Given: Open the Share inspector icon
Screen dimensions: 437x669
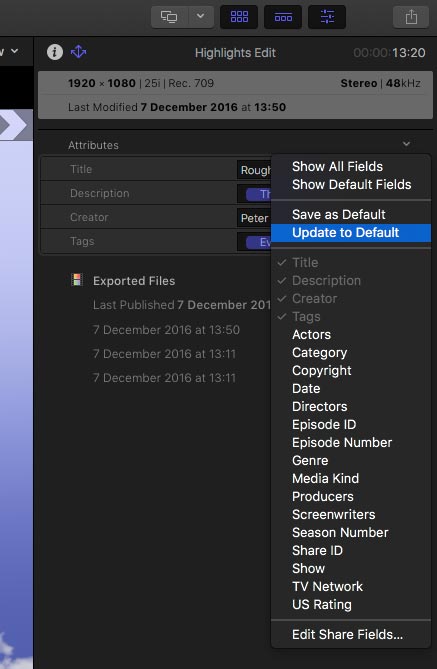Looking at the screenshot, I should click(x=79, y=52).
